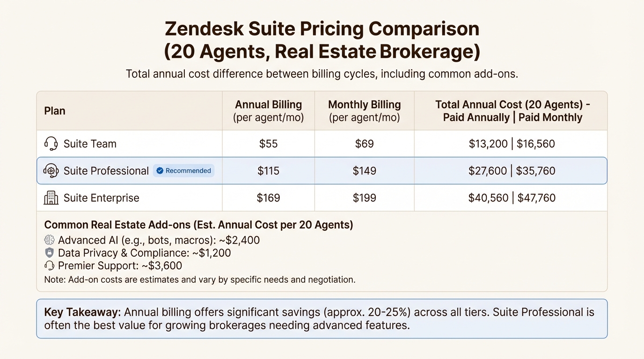Click Suite Team's $69 monthly price
644x359 pixels.
tap(364, 144)
